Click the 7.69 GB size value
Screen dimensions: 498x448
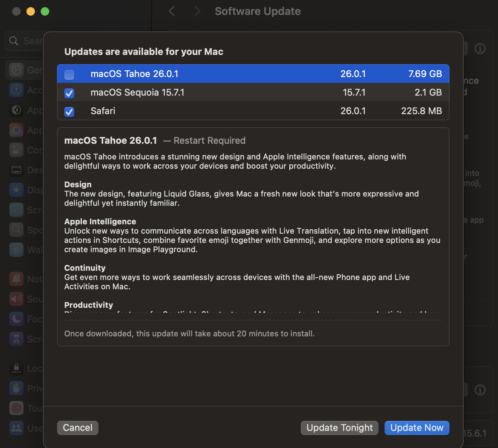[x=425, y=74]
